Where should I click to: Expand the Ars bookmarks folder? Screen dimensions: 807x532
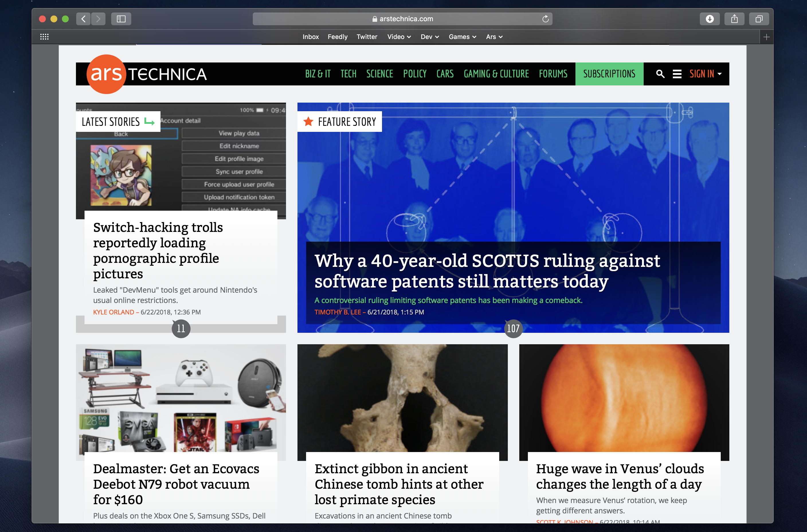(x=494, y=37)
